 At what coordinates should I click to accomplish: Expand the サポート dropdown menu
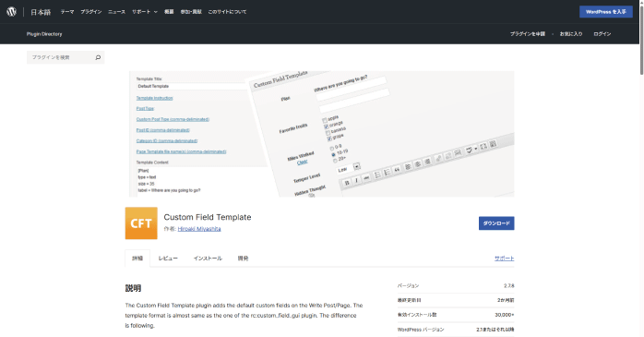(x=145, y=12)
